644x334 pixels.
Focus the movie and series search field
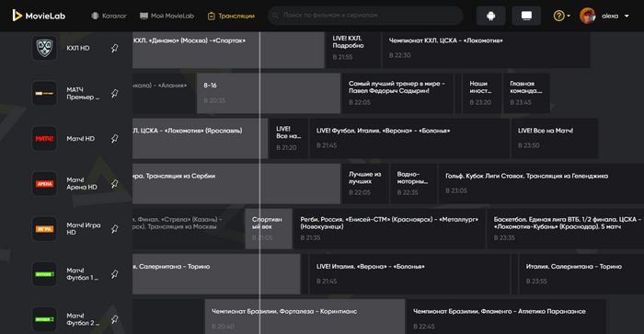click(365, 16)
